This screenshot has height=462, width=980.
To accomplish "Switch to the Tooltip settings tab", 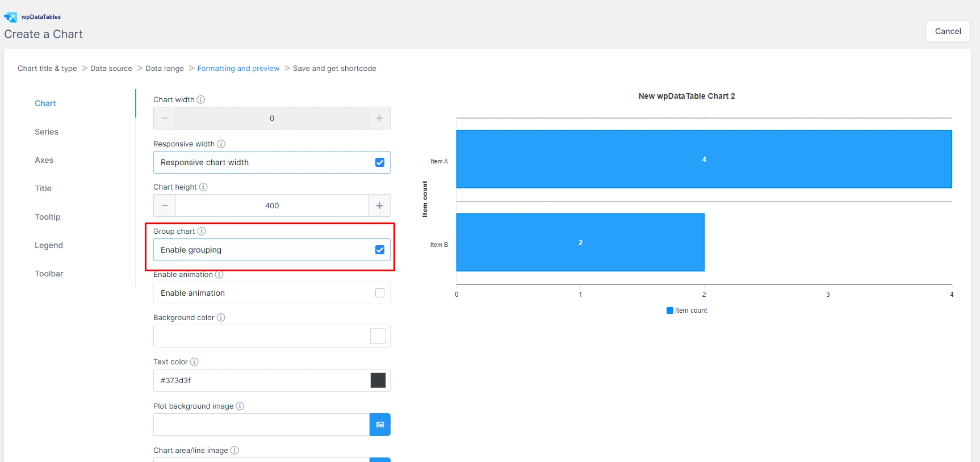I will click(48, 217).
